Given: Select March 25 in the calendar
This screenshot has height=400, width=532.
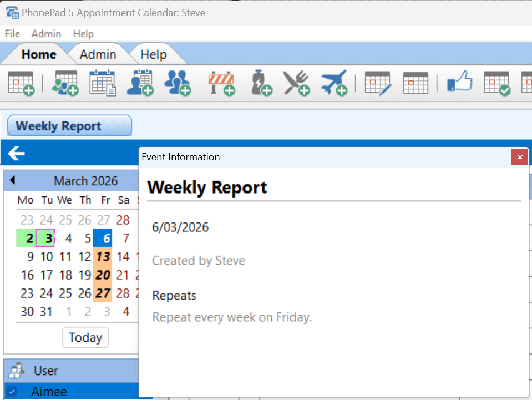Looking at the screenshot, I should [65, 293].
